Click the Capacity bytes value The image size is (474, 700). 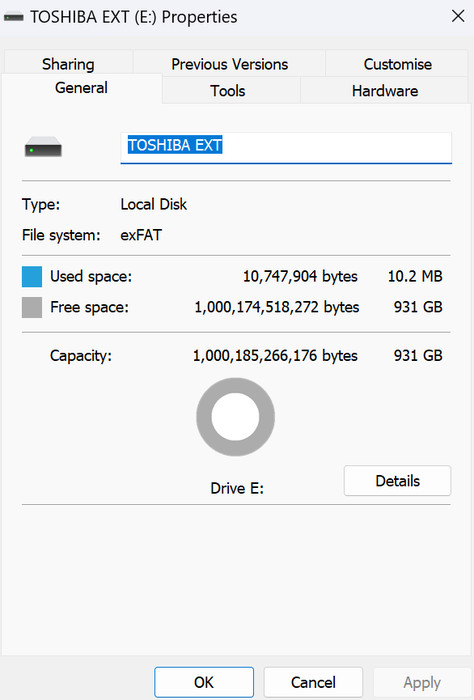tap(275, 356)
